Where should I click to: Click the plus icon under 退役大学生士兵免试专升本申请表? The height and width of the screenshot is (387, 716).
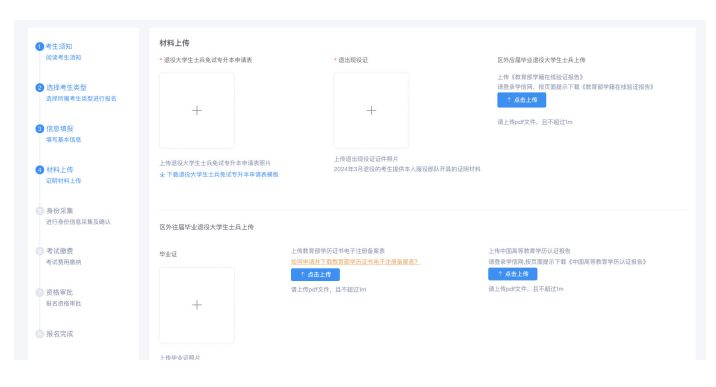197,110
